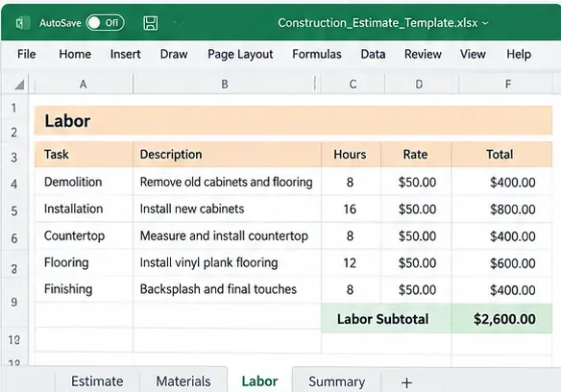Select the Demolition hours cell

[x=351, y=183]
